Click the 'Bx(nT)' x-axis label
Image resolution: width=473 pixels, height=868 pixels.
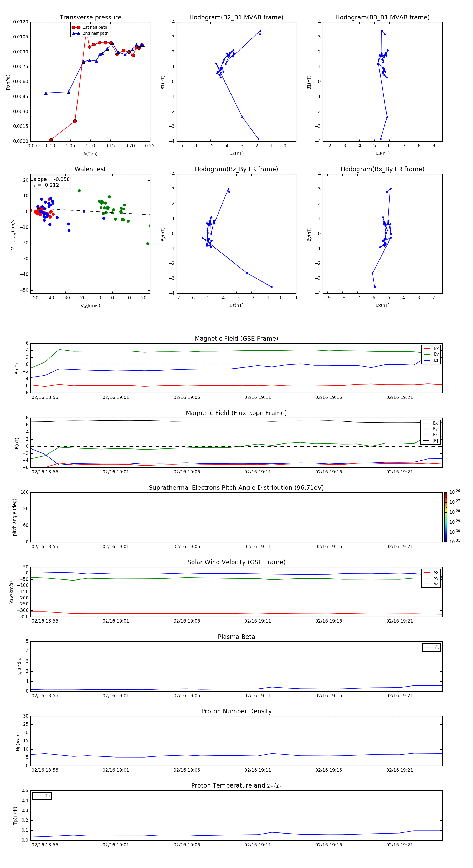click(382, 305)
